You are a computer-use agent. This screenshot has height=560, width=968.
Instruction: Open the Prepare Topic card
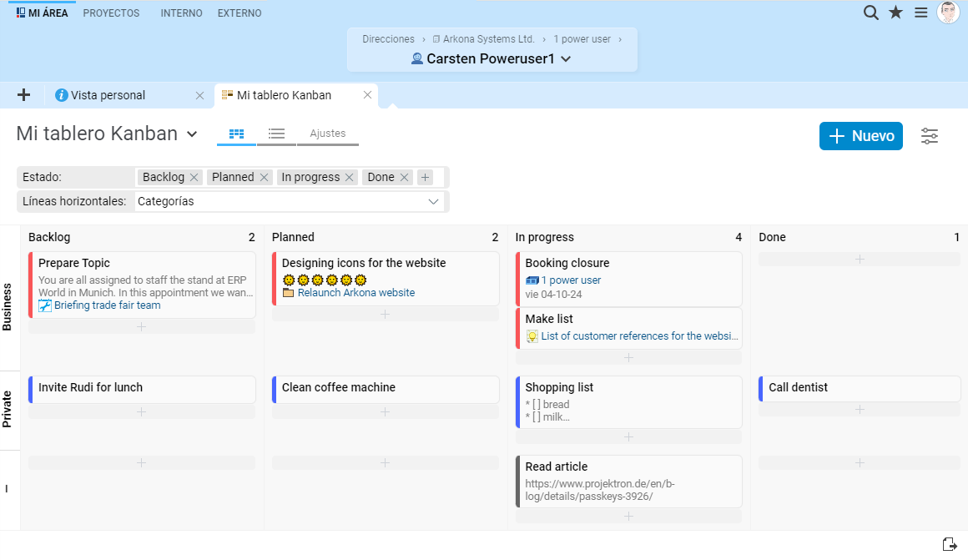click(142, 285)
